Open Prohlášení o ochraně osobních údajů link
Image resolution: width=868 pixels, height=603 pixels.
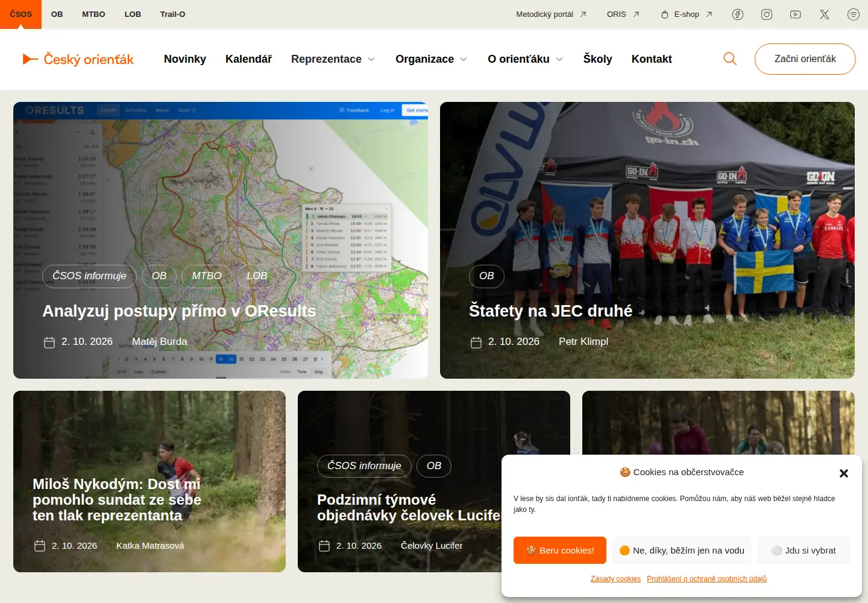click(706, 579)
